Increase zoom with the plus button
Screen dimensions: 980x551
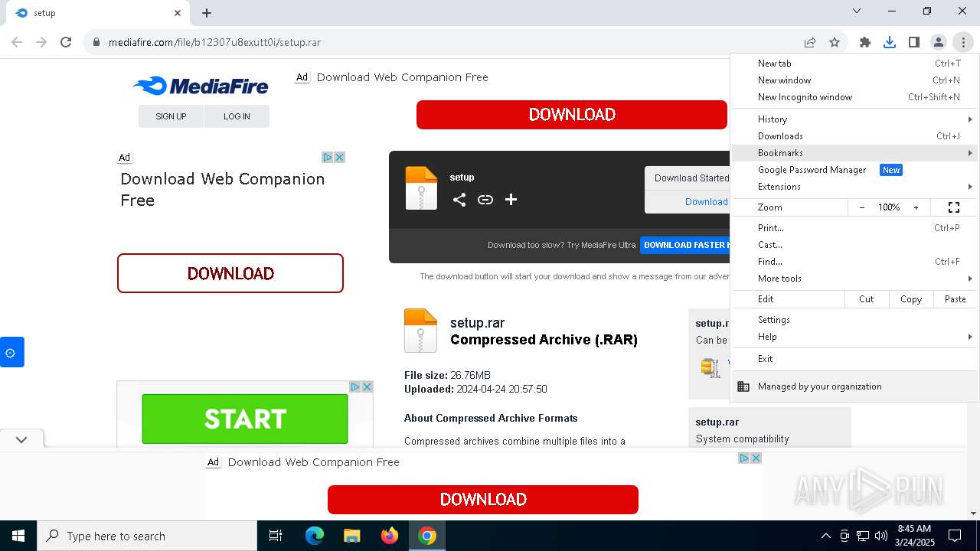pos(916,207)
